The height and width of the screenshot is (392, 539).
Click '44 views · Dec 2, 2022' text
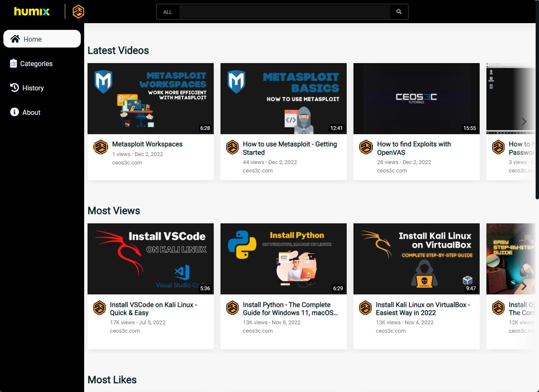[x=270, y=162]
